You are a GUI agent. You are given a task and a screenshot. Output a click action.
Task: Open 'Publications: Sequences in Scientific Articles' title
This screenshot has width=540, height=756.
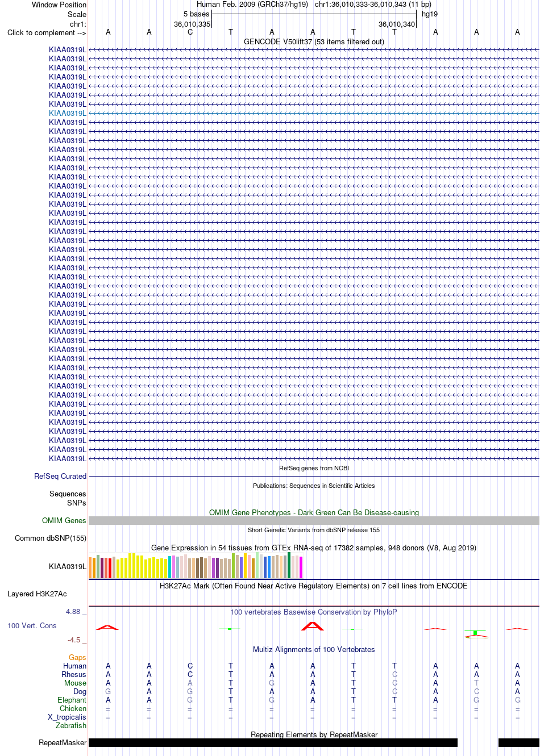pyautogui.click(x=314, y=486)
